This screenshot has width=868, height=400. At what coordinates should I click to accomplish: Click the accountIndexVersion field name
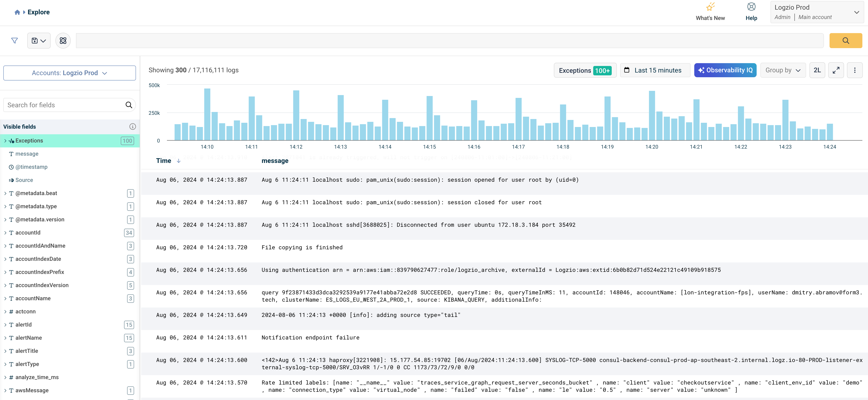[x=42, y=285]
